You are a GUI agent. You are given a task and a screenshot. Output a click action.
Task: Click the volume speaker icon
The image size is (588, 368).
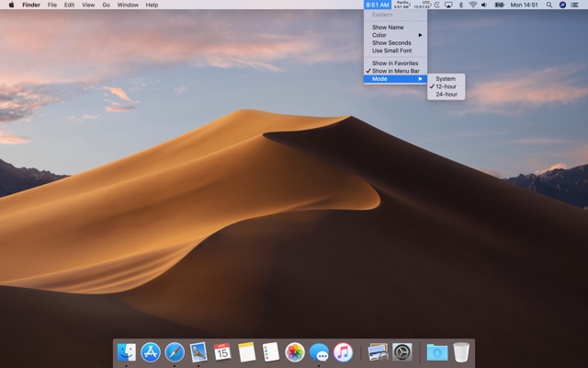(484, 5)
